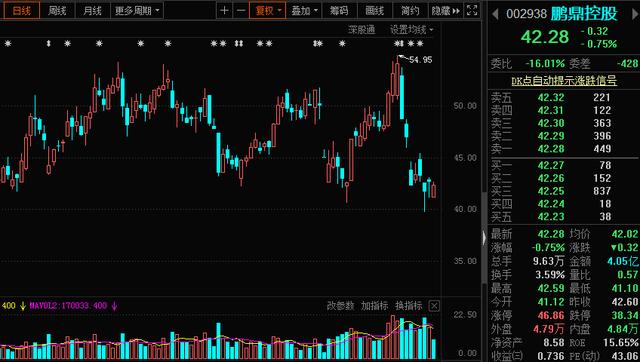This screenshot has width=640, height=362.
Task: Toggle fullscreen chart view icon
Action: coord(472,11)
